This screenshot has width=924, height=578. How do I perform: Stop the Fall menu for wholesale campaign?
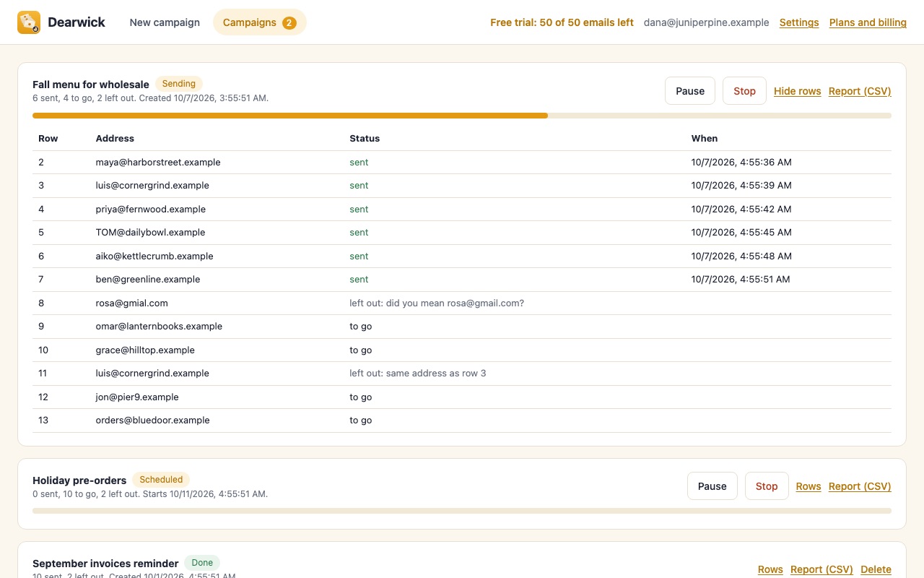744,91
